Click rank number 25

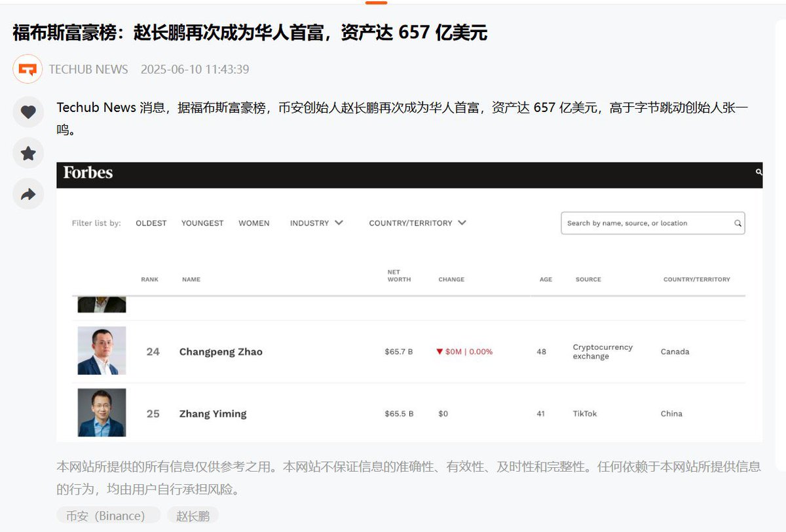(x=153, y=414)
